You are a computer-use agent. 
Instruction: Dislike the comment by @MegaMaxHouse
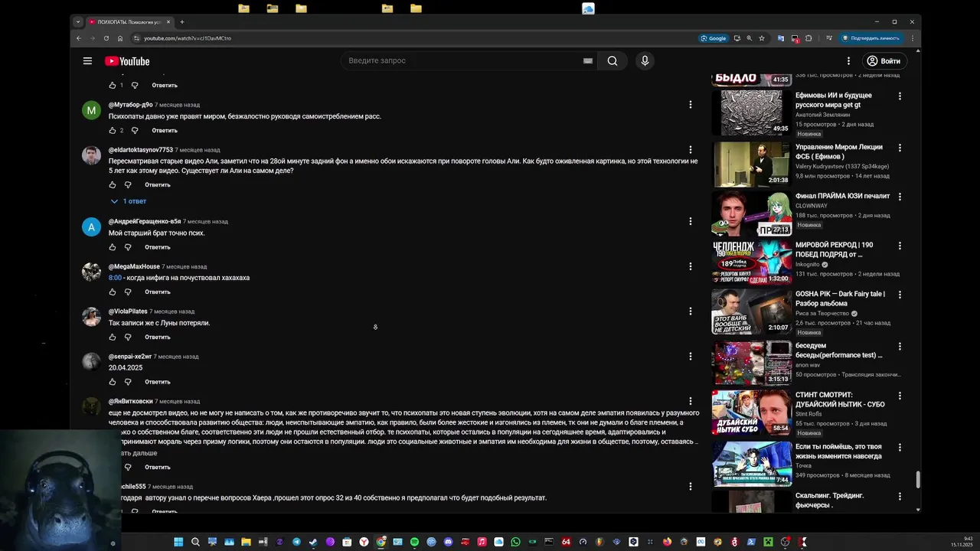pyautogui.click(x=128, y=292)
